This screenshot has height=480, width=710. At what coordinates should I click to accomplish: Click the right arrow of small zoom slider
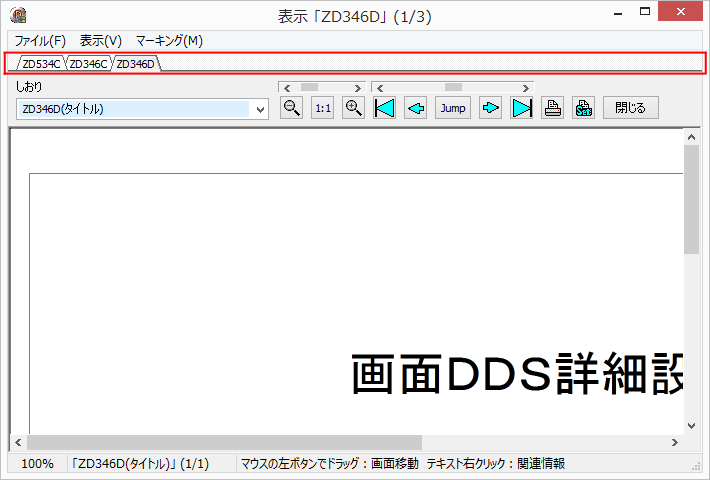click(358, 88)
